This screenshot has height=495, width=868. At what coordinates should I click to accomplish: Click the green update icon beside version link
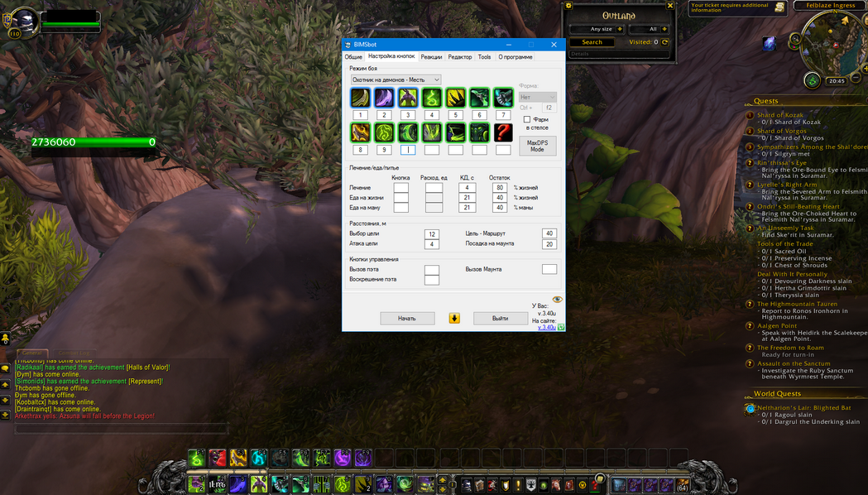pyautogui.click(x=561, y=327)
